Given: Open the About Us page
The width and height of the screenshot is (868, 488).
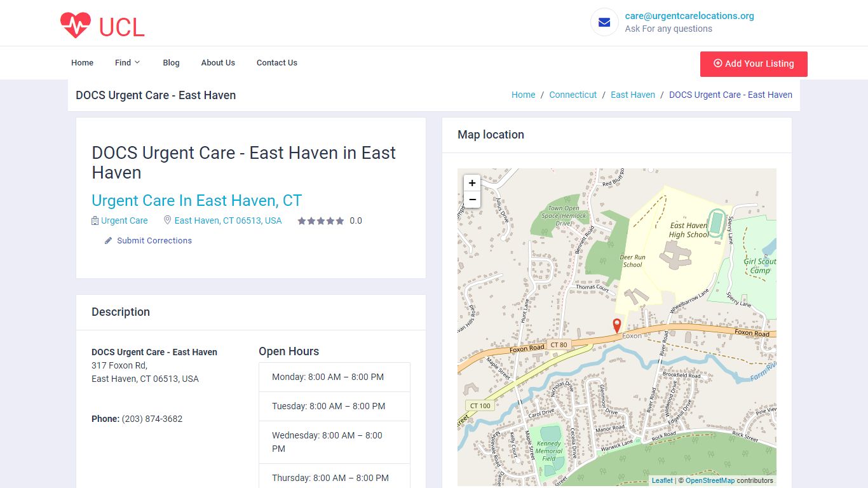Looking at the screenshot, I should pyautogui.click(x=218, y=63).
